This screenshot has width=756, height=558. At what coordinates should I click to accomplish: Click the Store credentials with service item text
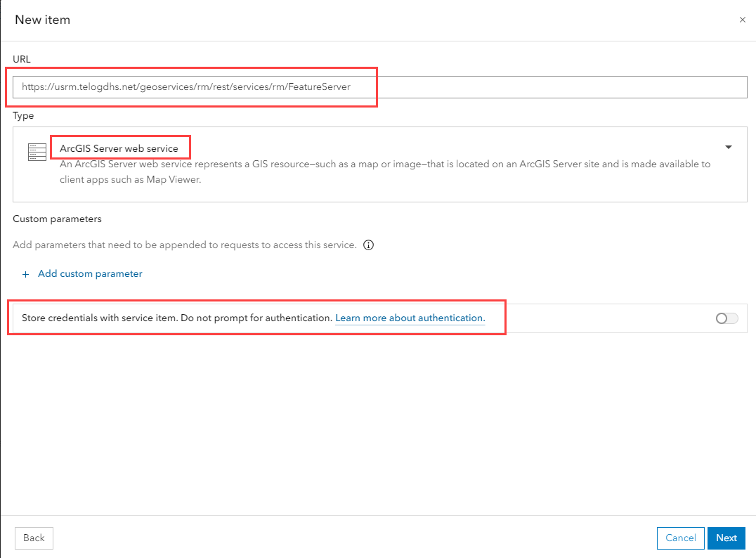pyautogui.click(x=176, y=318)
